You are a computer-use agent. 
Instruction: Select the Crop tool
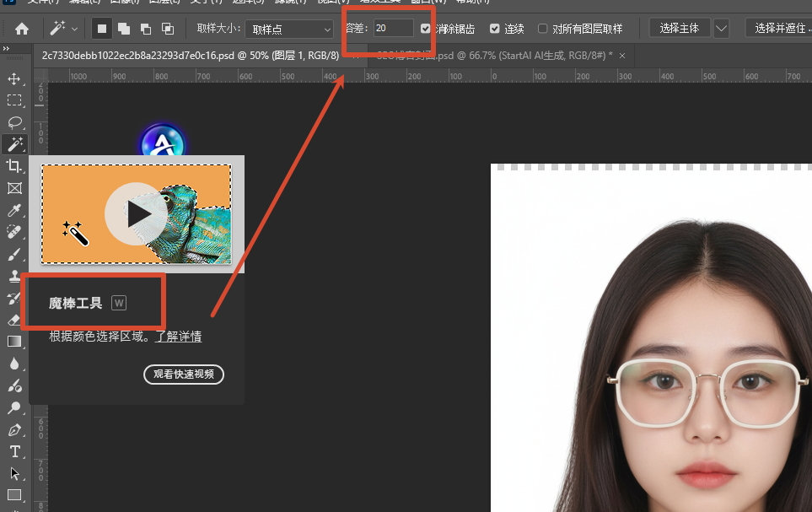(x=14, y=166)
